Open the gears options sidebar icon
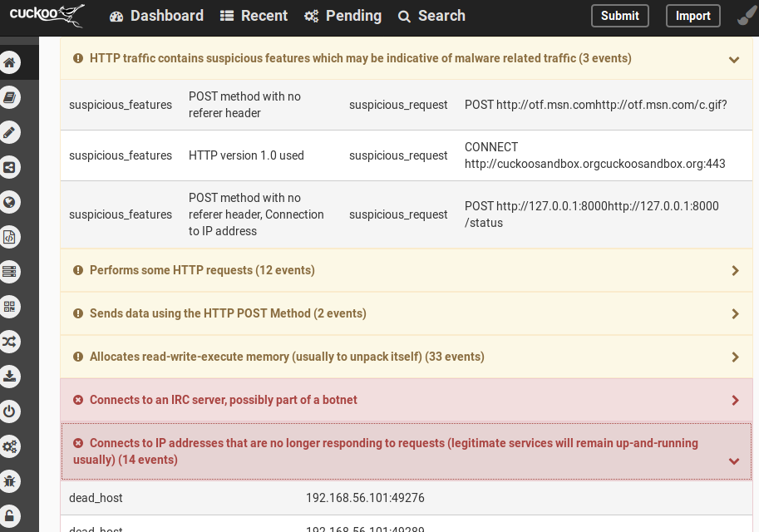The height and width of the screenshot is (532, 759). [x=9, y=446]
